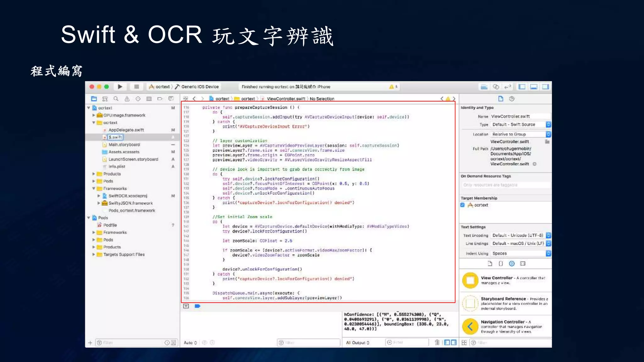The image size is (644, 362).
Task: Toggle the Utilities panel visibility
Action: 546,87
